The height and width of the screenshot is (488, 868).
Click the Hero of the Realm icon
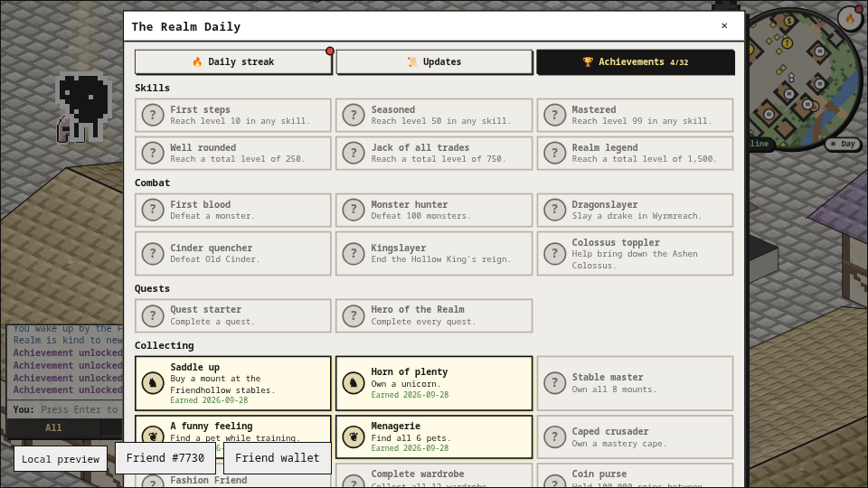[x=354, y=315]
